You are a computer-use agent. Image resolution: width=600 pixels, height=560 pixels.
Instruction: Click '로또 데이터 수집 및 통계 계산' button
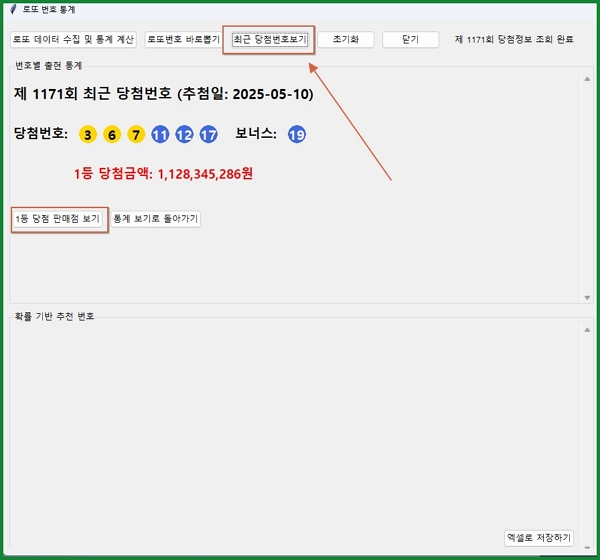[73, 39]
